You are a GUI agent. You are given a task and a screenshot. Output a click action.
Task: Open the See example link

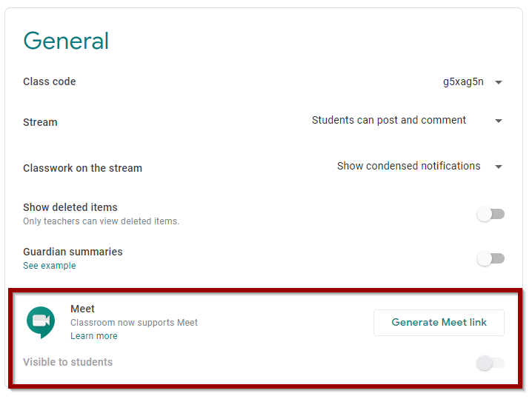coord(49,266)
